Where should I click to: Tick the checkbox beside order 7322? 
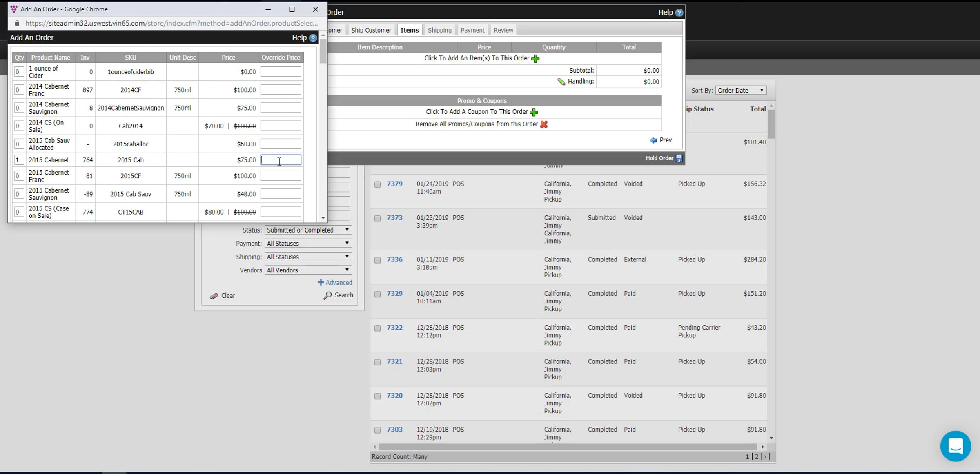click(378, 328)
